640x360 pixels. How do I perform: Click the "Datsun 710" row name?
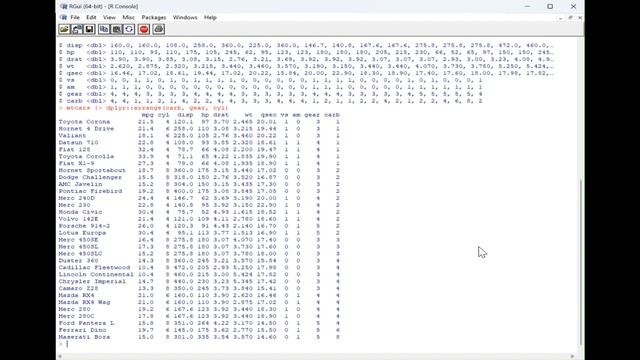pos(78,142)
